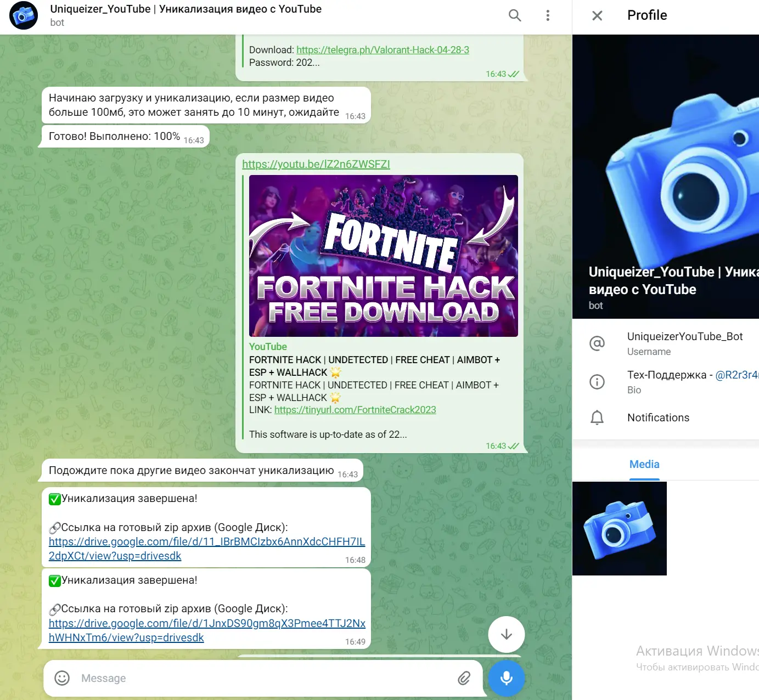Select the Media tab in Profile
This screenshot has height=700, width=759.
pyautogui.click(x=644, y=464)
